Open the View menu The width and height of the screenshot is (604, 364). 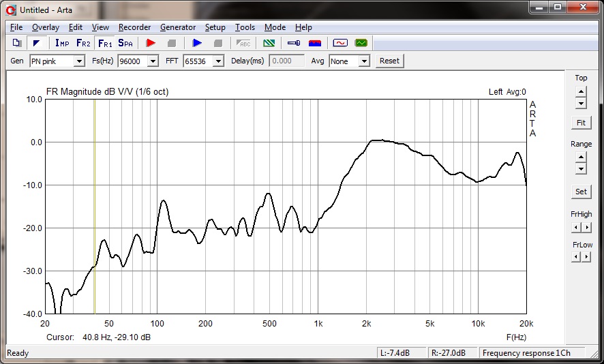[x=100, y=27]
